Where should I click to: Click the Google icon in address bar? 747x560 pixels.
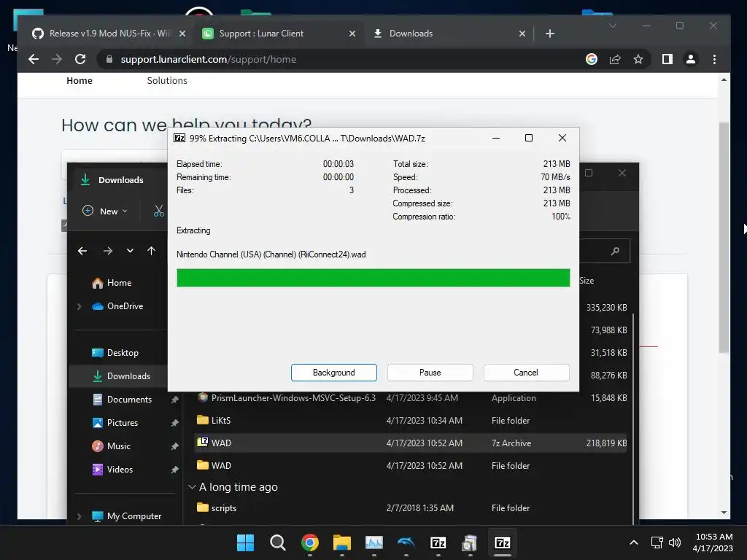coord(591,59)
